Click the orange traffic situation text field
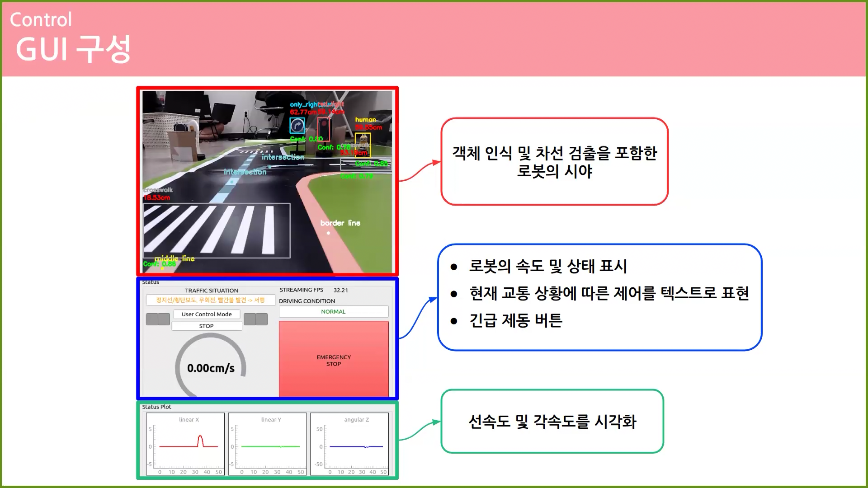Screen dimensions: 868x488 (x=210, y=300)
